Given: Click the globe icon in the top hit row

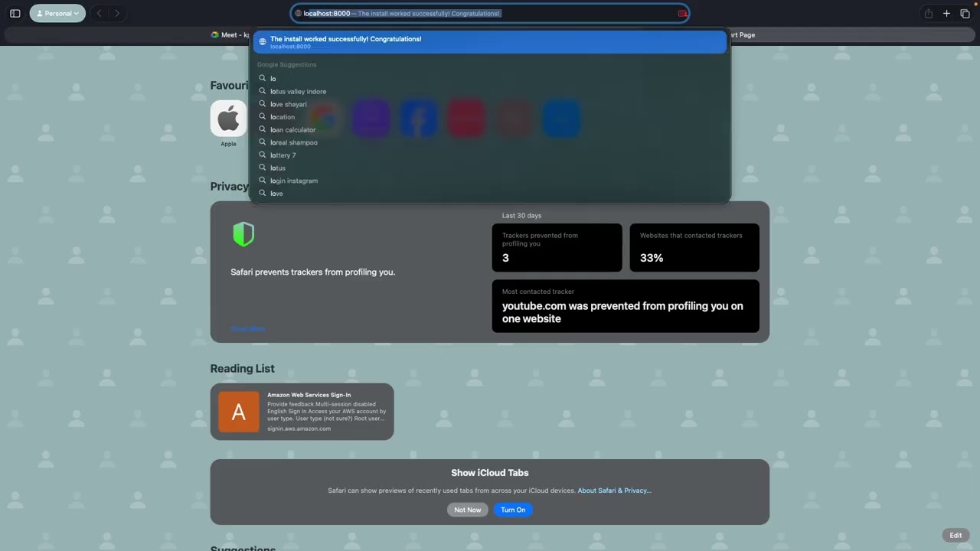Looking at the screenshot, I should coord(262,42).
